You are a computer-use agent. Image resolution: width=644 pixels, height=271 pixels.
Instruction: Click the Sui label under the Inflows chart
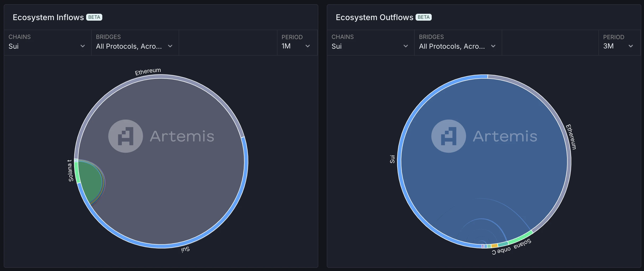pyautogui.click(x=185, y=249)
